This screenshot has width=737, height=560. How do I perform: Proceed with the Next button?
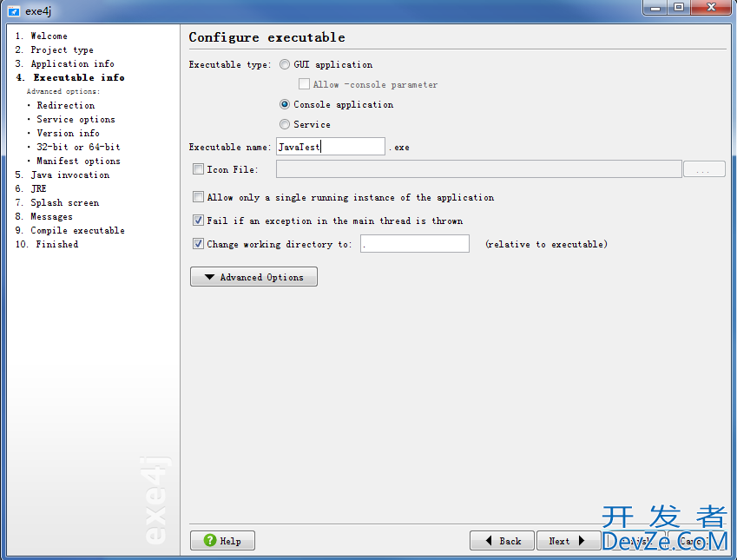[x=569, y=541]
